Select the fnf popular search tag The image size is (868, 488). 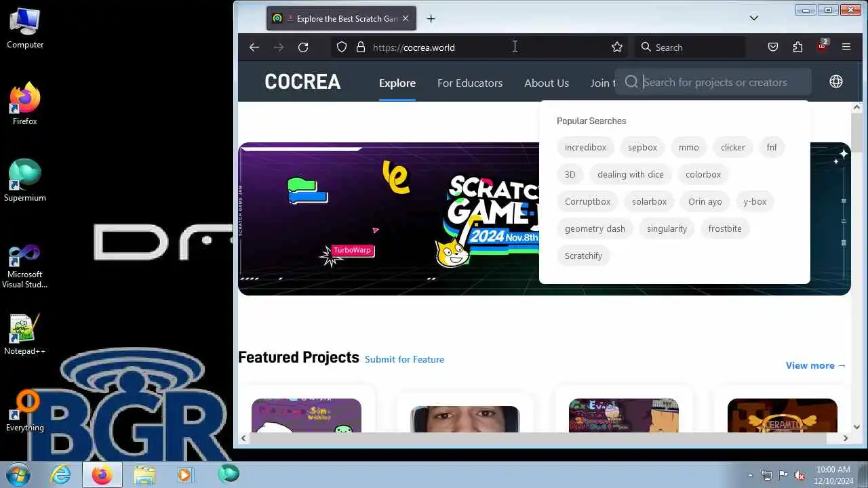pyautogui.click(x=772, y=147)
